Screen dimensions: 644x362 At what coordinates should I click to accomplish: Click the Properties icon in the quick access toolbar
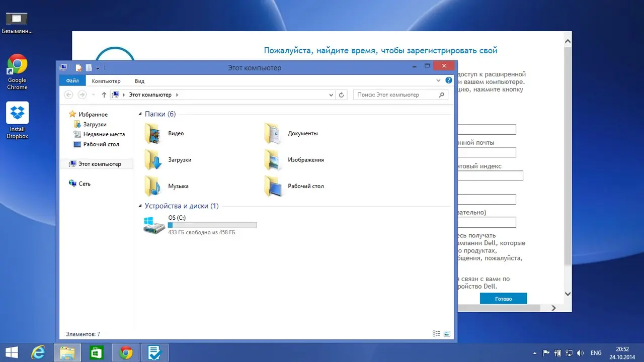(x=78, y=67)
